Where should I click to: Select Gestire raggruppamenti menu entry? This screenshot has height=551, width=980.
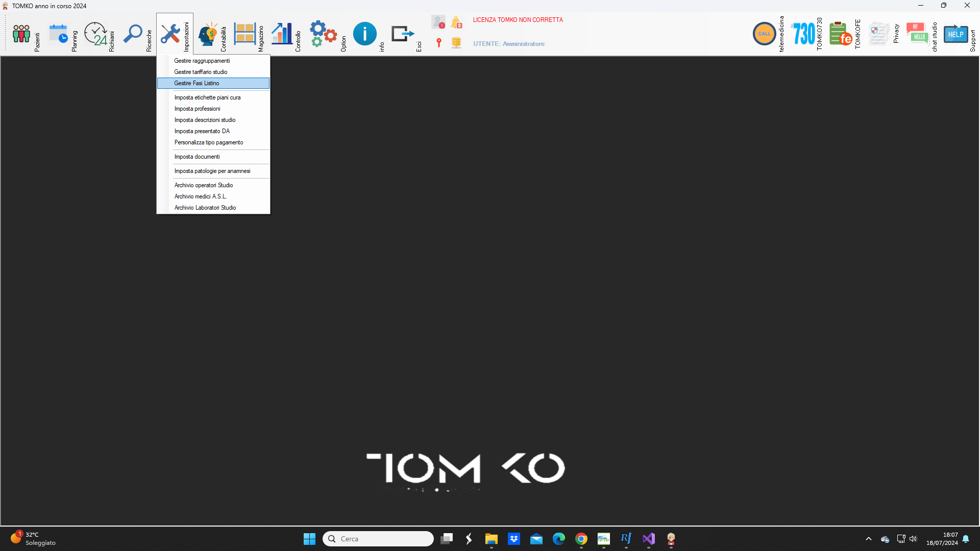213,61
